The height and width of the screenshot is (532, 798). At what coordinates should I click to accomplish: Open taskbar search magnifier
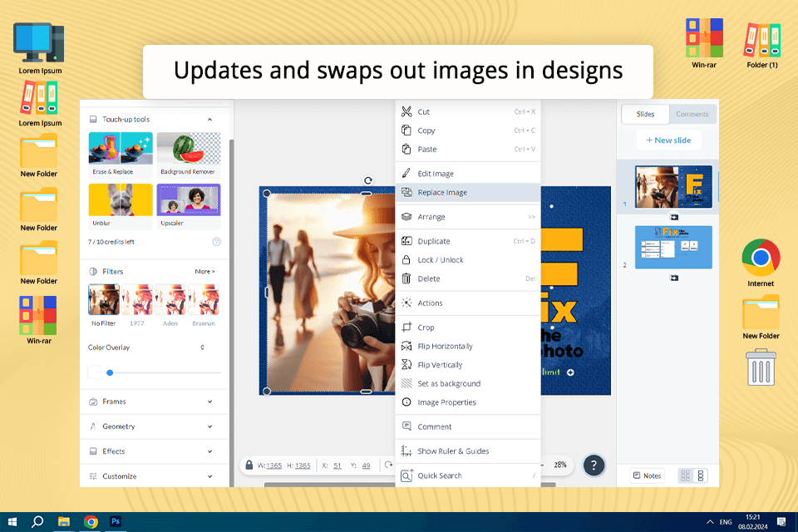pyautogui.click(x=37, y=522)
